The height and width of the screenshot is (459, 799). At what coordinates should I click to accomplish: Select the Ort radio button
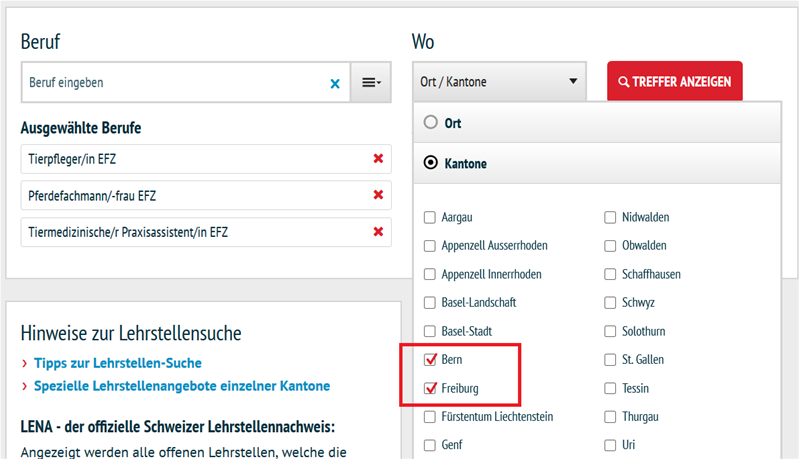point(431,122)
